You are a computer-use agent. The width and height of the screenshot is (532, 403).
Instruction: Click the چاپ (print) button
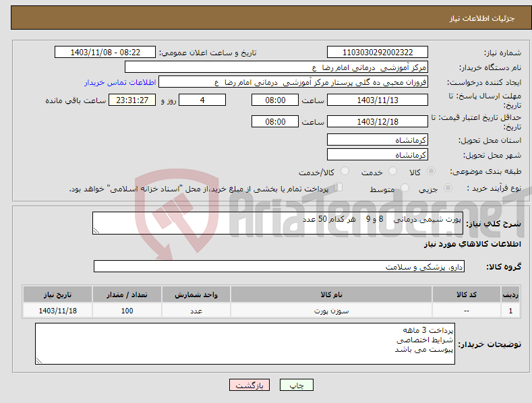tap(297, 385)
